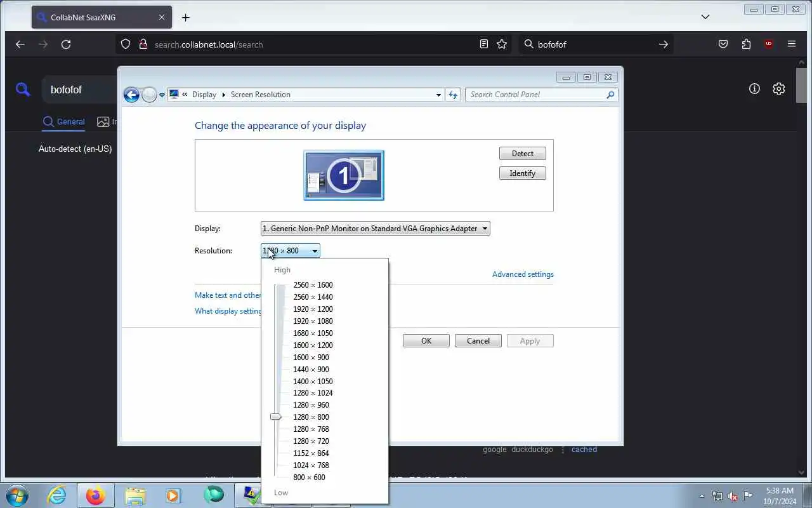Click the muted volume tray icon
Screen dimensions: 812x508
click(733, 496)
